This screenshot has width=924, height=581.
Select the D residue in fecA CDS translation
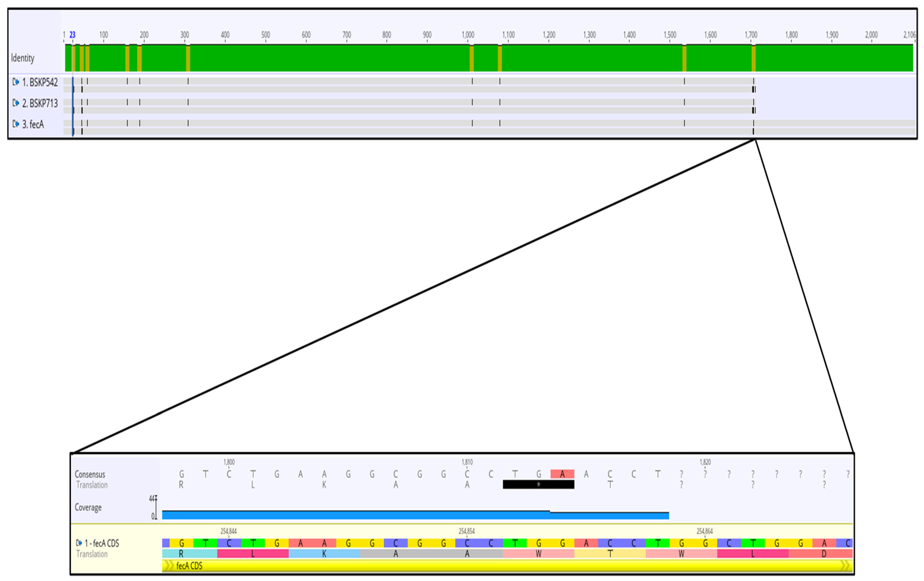coord(824,553)
